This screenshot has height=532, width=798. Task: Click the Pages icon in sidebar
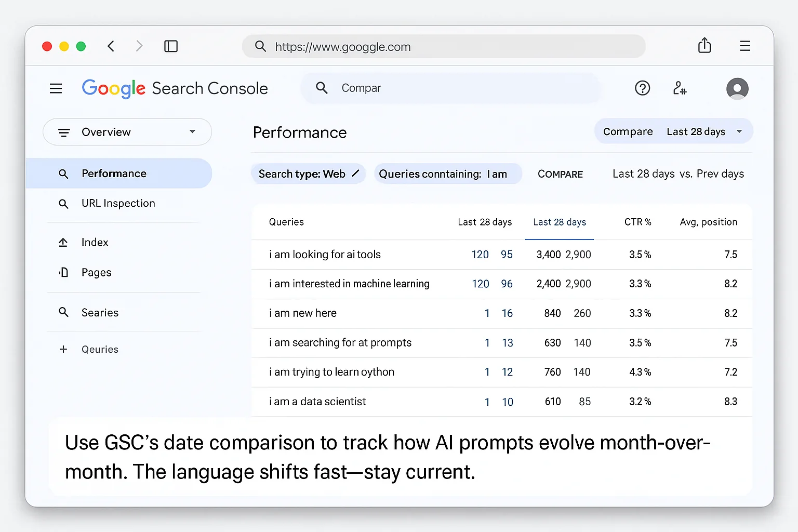63,272
